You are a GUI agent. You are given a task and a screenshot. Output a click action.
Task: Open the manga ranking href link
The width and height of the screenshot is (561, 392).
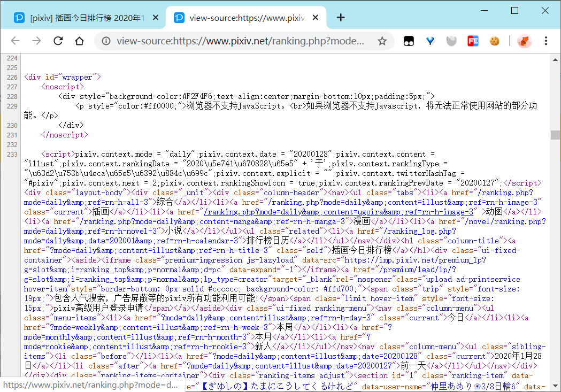point(212,221)
